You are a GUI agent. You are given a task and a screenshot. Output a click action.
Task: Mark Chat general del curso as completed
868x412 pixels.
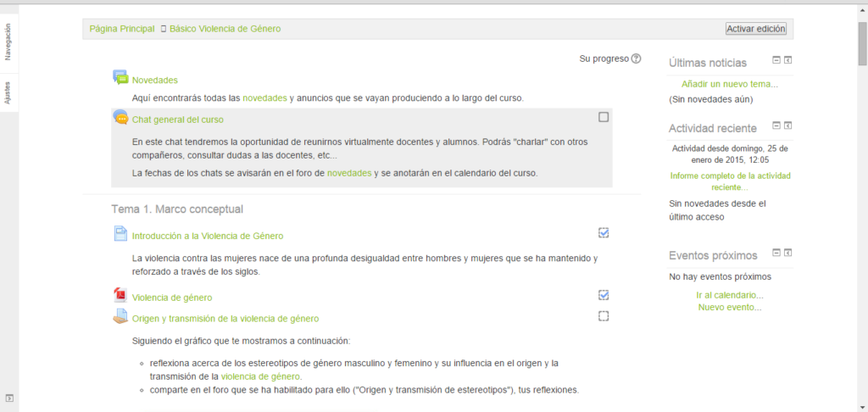tap(604, 117)
